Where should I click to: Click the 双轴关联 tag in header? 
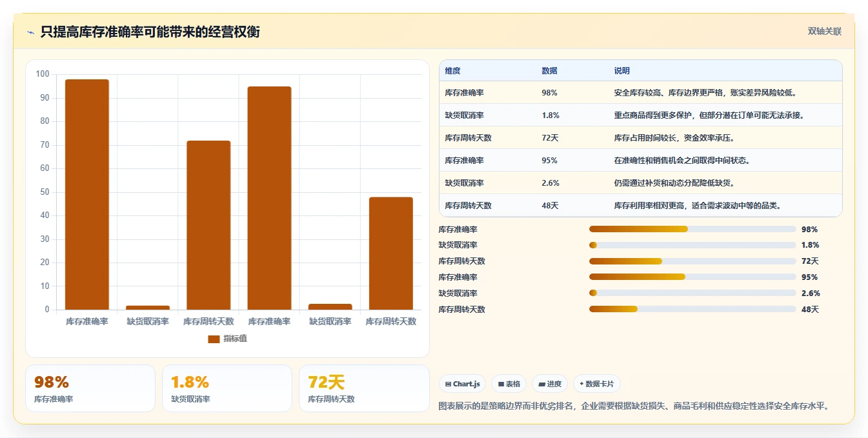[x=824, y=31]
